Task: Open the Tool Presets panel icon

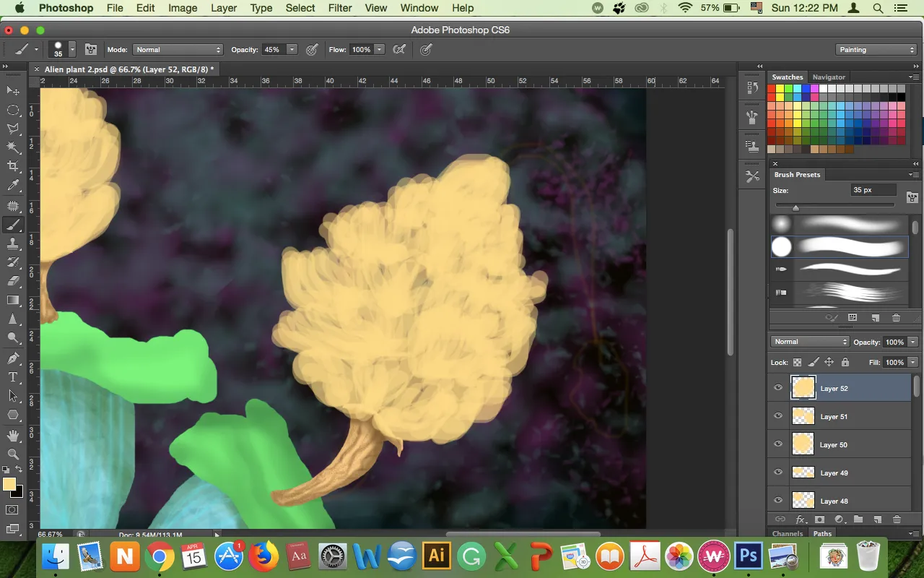Action: [751, 176]
